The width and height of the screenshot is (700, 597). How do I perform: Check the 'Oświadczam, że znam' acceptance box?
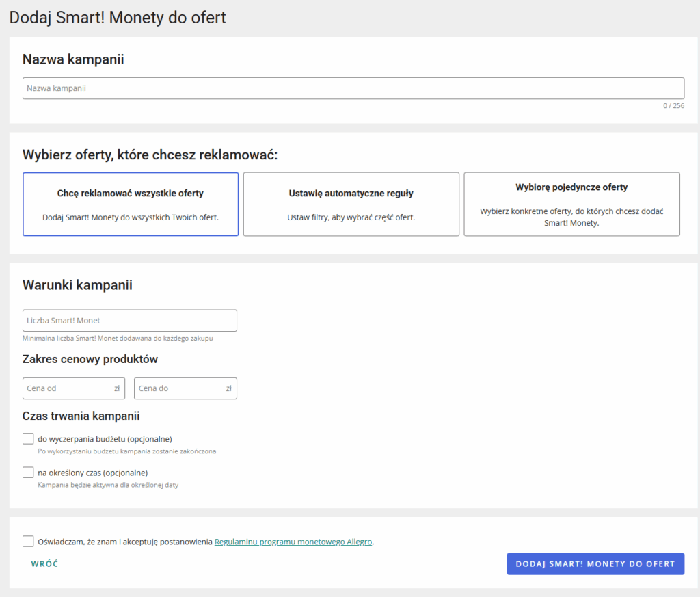click(28, 542)
